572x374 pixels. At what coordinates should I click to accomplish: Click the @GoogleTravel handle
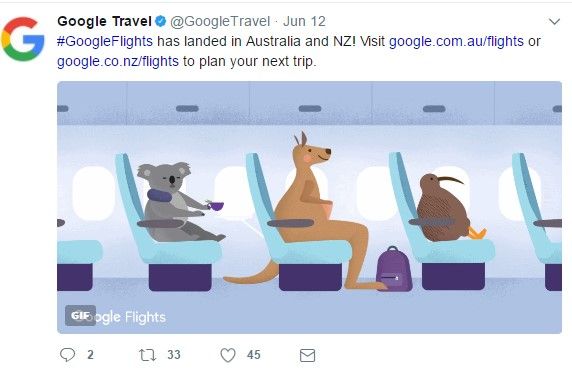[220, 21]
